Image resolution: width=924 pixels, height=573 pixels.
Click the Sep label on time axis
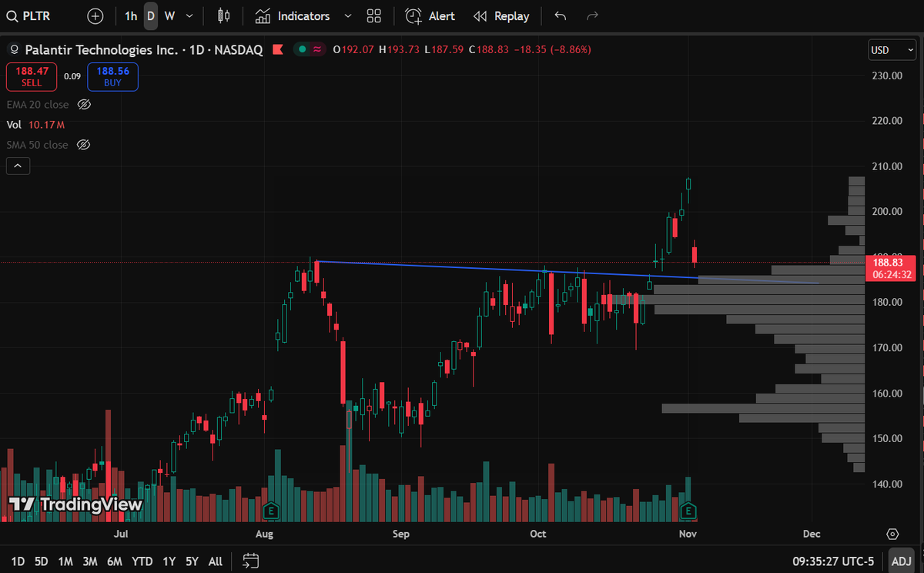pos(400,534)
